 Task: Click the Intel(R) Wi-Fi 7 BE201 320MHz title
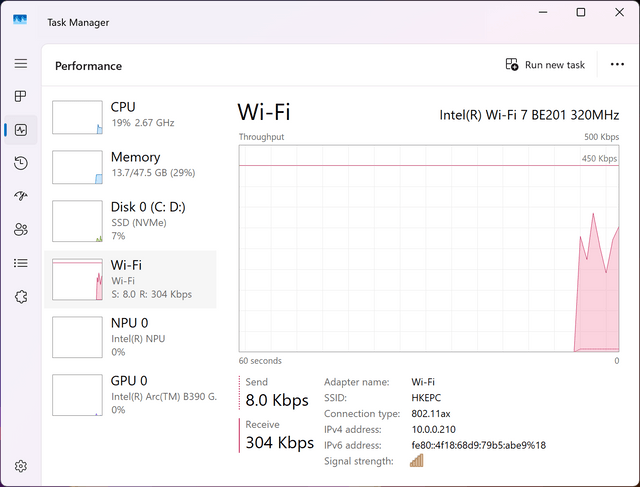[529, 115]
